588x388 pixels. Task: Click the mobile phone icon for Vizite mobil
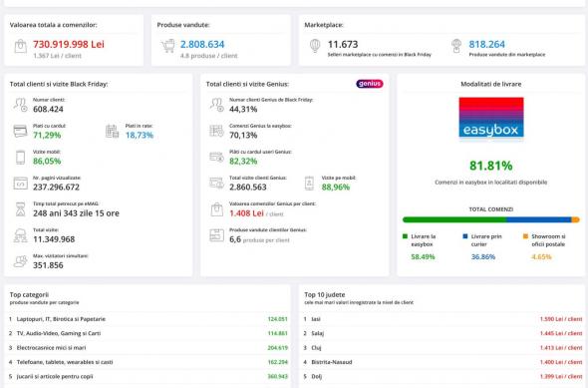pos(21,158)
